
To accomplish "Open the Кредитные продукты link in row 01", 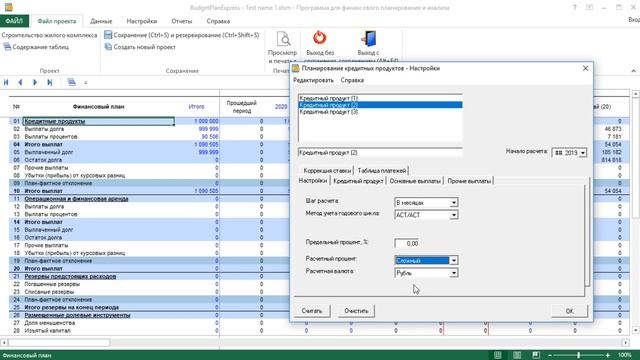I will click(55, 121).
